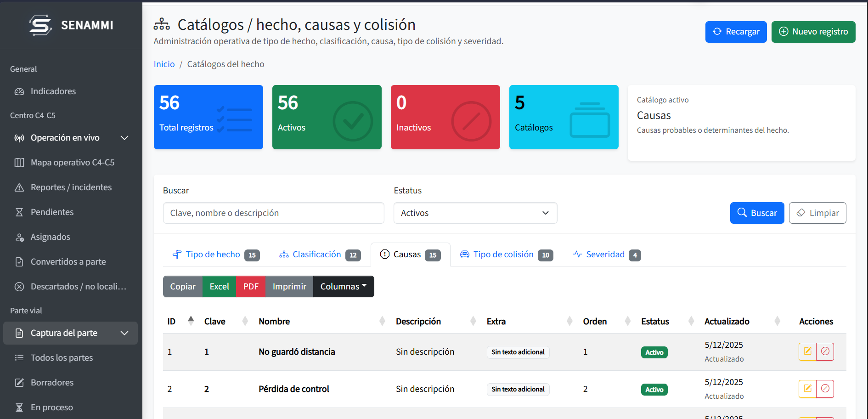868x419 pixels.
Task: Export table with the PDF button
Action: pyautogui.click(x=251, y=287)
